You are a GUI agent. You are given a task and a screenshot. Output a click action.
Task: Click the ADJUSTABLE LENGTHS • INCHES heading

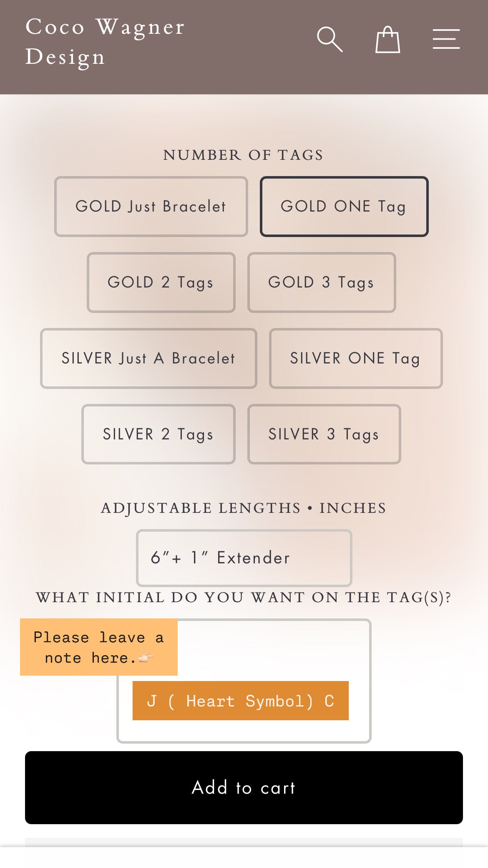244,508
